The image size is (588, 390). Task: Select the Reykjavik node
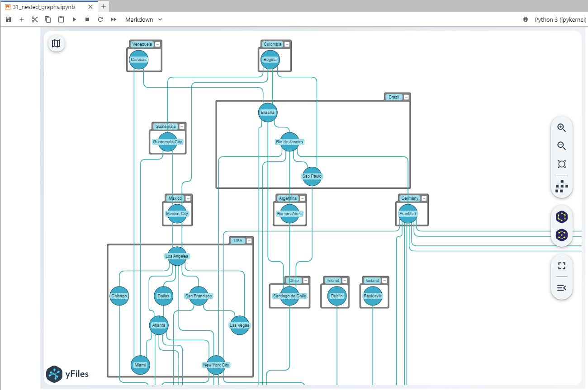pos(373,296)
